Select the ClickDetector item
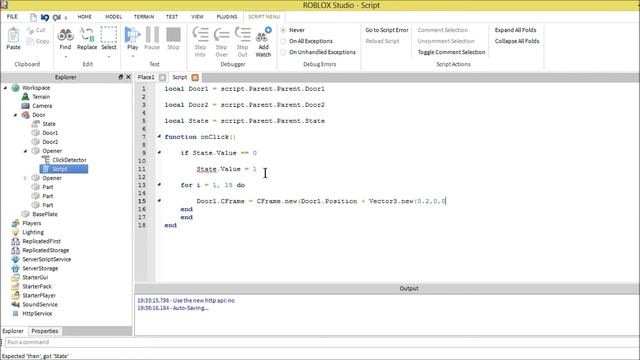This screenshot has height=360, width=640. 69,160
